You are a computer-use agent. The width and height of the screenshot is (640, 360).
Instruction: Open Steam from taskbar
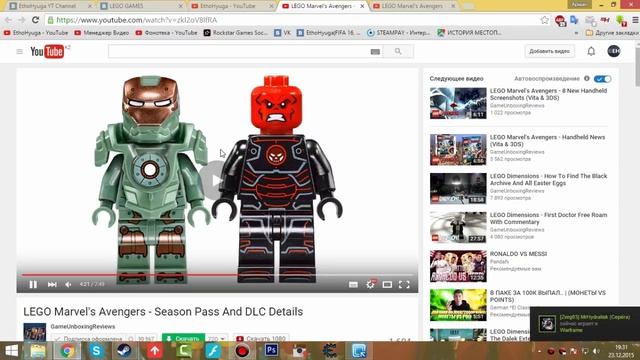point(124,351)
